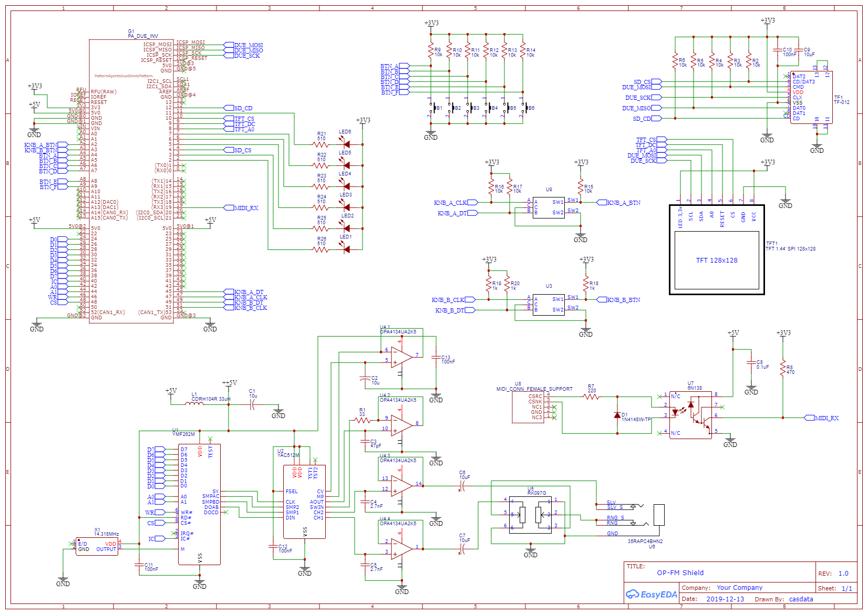Click the DUE_MISO net port at ICSP_MISO
The height and width of the screenshot is (614, 868).
[x=244, y=50]
